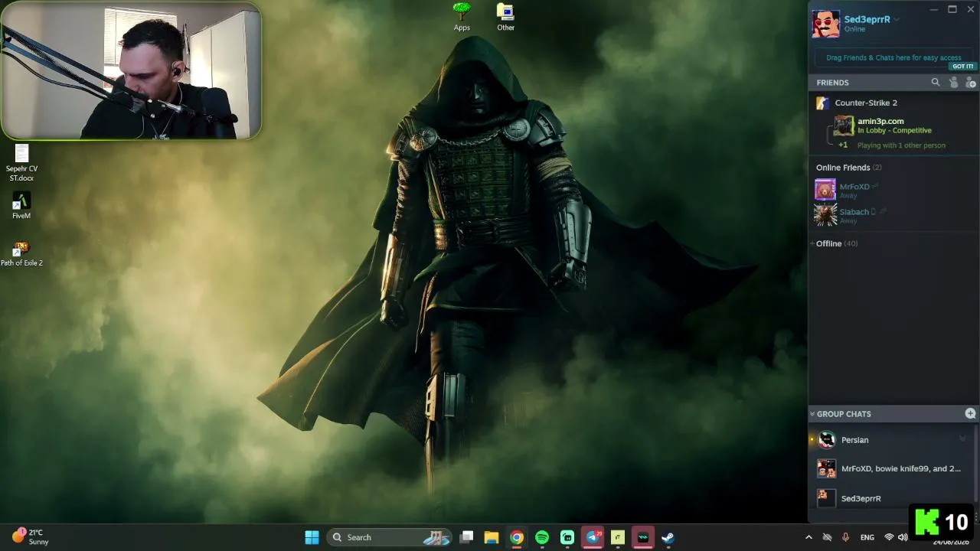The image size is (980, 551).
Task: Select the Sepehr CV ST.docx file
Action: pyautogui.click(x=21, y=164)
